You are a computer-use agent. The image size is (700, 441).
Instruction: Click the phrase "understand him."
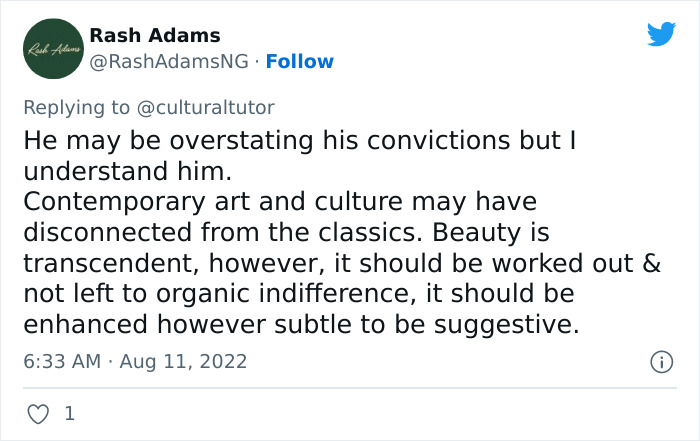point(128,171)
